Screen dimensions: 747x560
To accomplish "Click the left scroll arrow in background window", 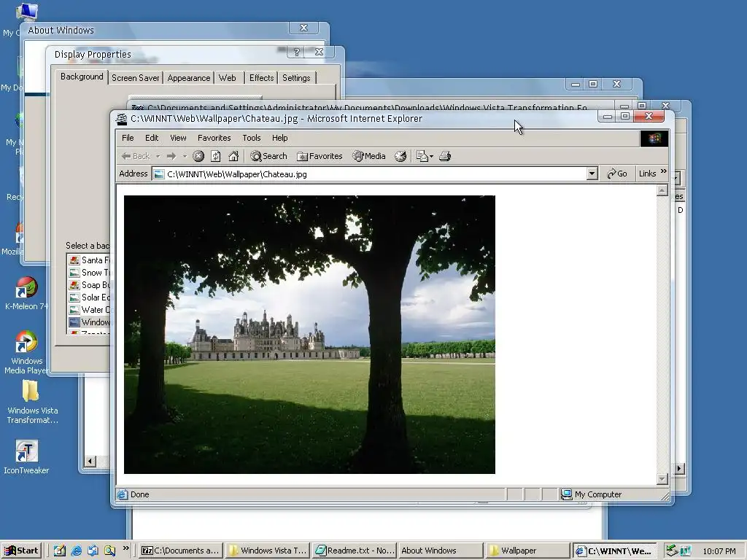I will click(90, 461).
